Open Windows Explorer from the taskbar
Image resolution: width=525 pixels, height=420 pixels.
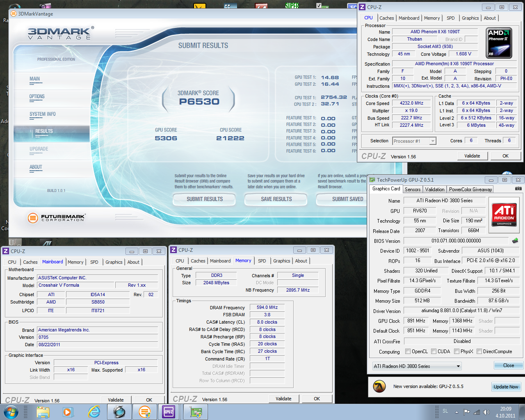(x=43, y=412)
